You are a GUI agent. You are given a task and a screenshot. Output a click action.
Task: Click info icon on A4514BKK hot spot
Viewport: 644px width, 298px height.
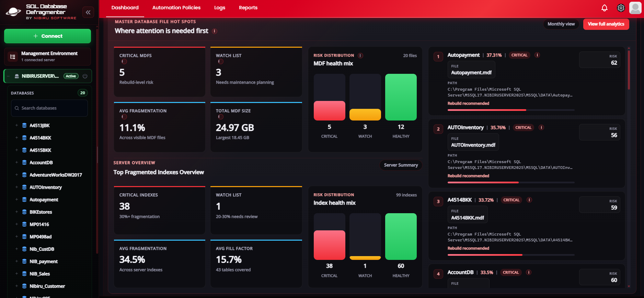[529, 200]
